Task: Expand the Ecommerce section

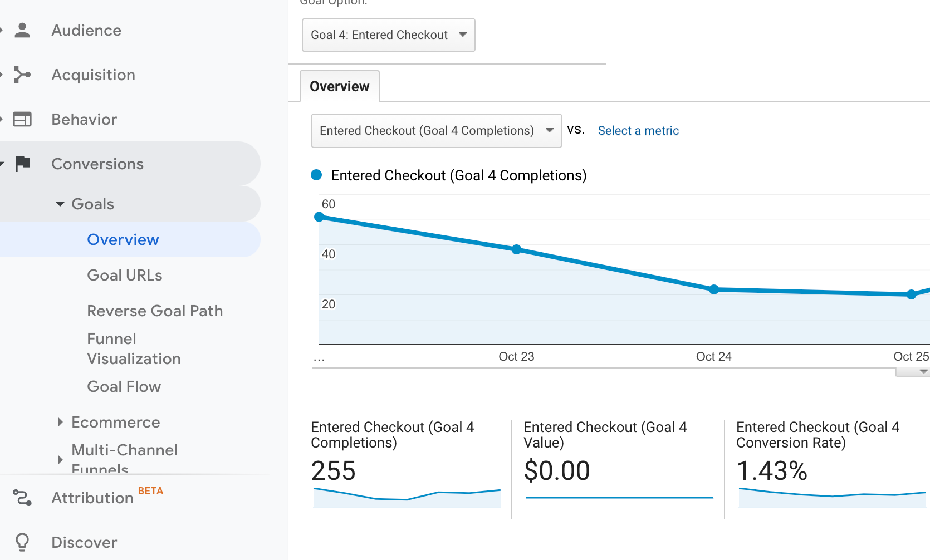Action: [x=61, y=422]
